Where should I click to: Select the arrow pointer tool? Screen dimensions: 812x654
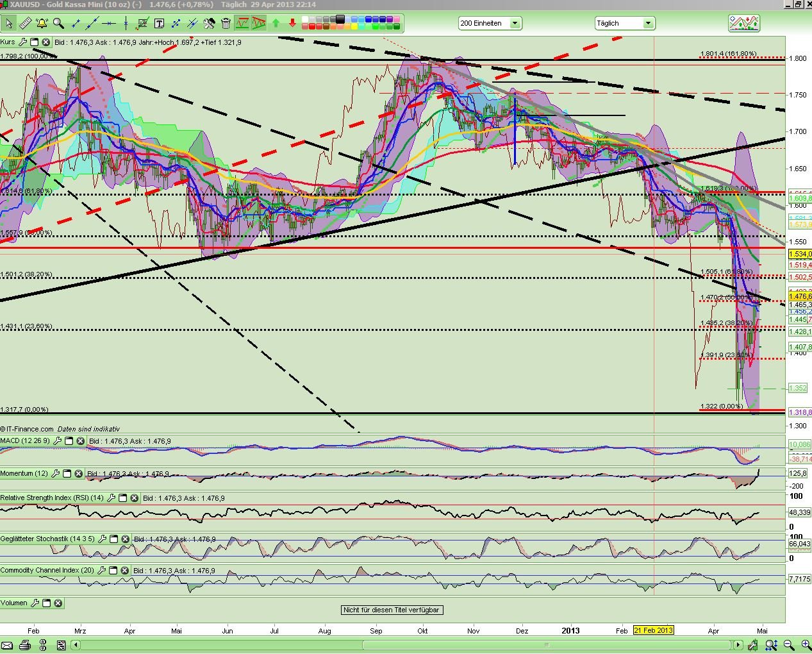pos(8,24)
